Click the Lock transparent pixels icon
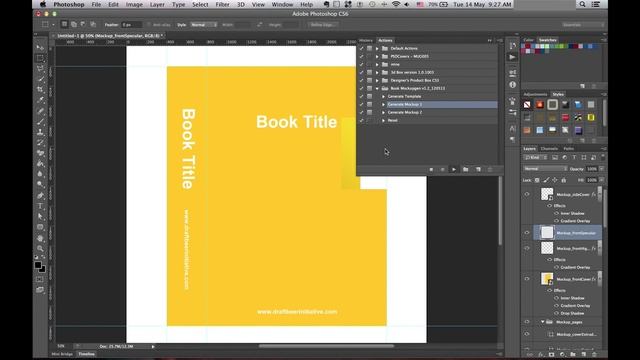Image resolution: width=640 pixels, height=360 pixels. [x=537, y=180]
